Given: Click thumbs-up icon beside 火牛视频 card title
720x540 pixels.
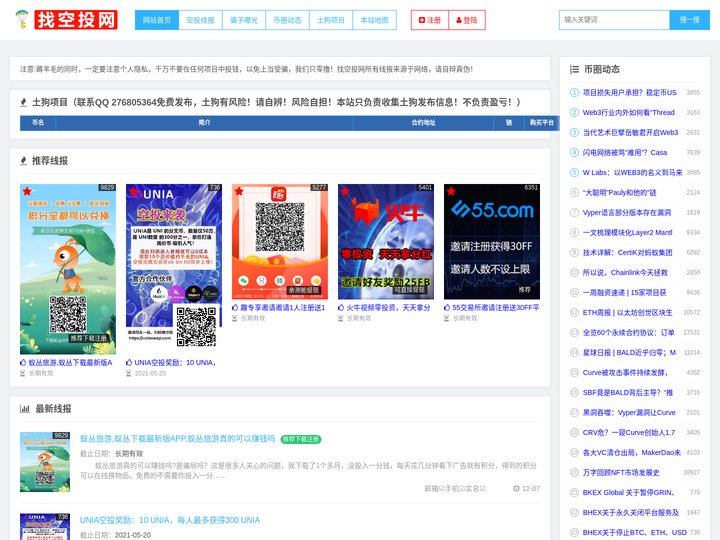Looking at the screenshot, I should (341, 307).
